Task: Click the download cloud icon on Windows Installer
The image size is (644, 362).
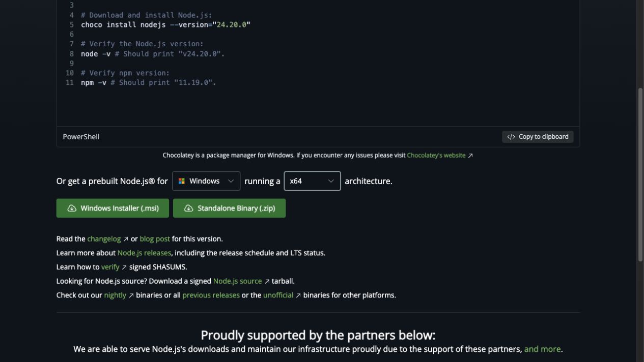Action: (x=72, y=208)
